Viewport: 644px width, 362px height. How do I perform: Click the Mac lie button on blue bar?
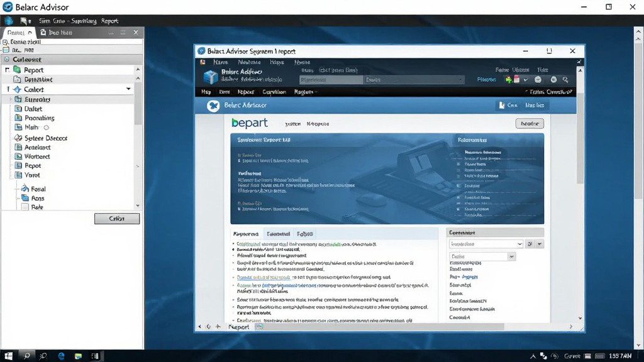point(535,106)
